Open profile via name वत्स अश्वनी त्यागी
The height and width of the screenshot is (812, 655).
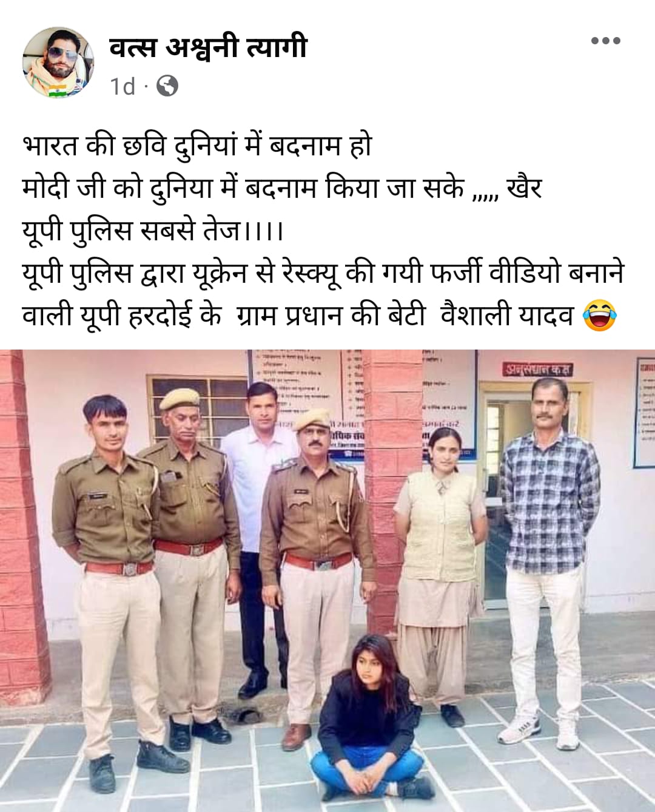tap(209, 47)
